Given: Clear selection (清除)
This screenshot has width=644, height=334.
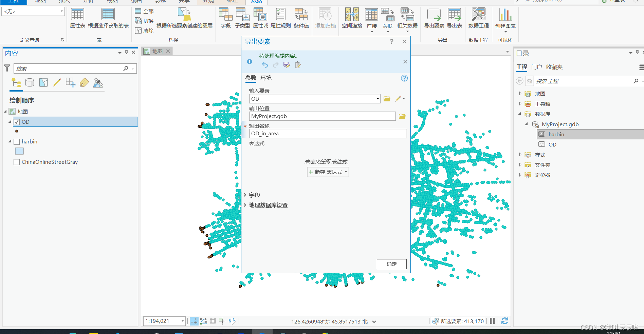Looking at the screenshot, I should point(144,31).
